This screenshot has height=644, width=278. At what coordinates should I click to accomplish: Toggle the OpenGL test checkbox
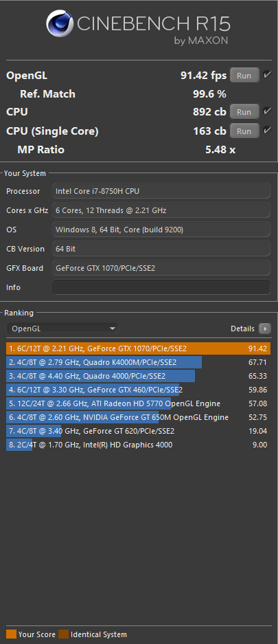tap(267, 75)
